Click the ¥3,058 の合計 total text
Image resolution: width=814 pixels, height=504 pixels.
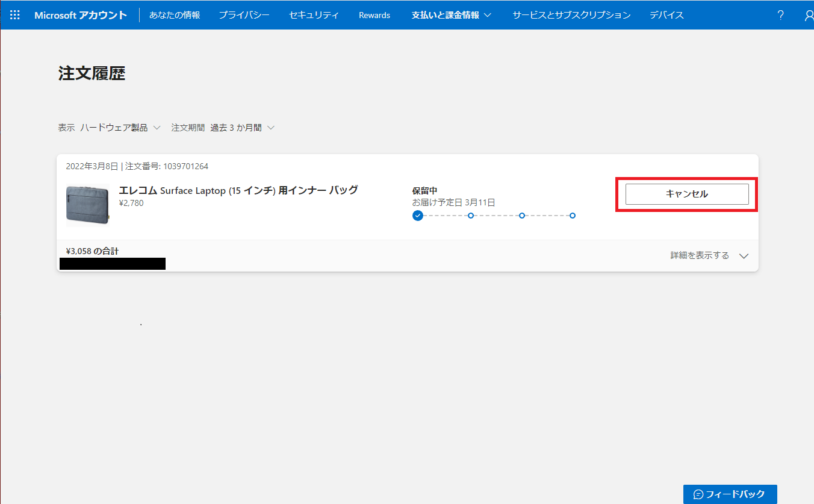(92, 251)
